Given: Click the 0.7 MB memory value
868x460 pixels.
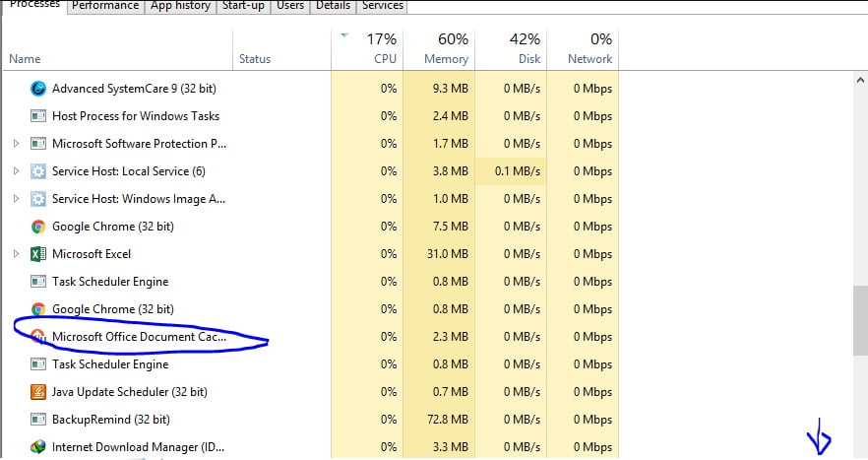Looking at the screenshot, I should [450, 392].
